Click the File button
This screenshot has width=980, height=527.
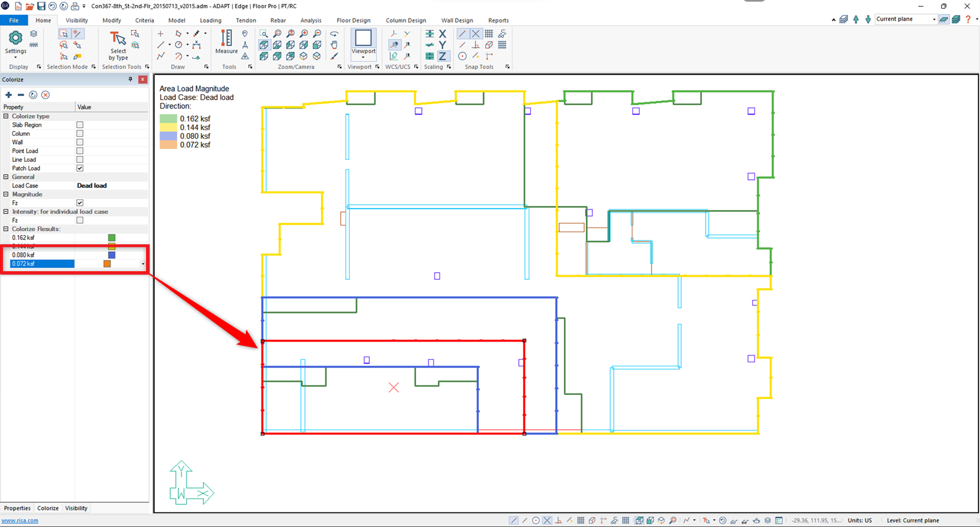click(14, 20)
